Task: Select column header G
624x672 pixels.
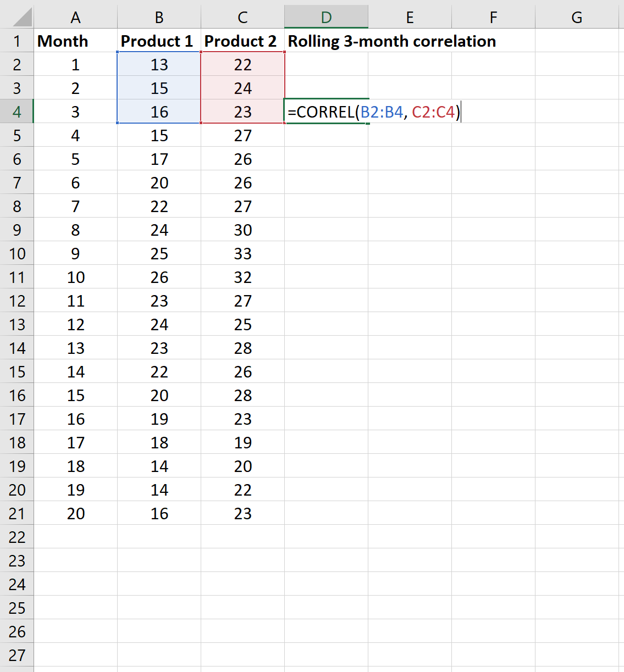Action: (577, 16)
